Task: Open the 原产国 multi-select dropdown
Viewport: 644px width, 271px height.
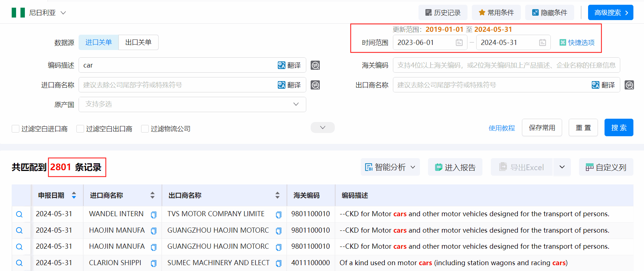Action: point(192,104)
